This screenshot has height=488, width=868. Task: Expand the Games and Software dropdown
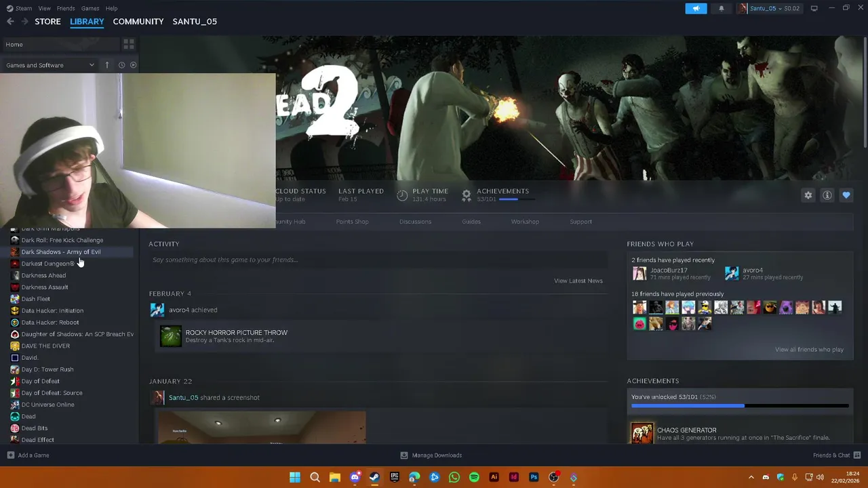[50, 65]
